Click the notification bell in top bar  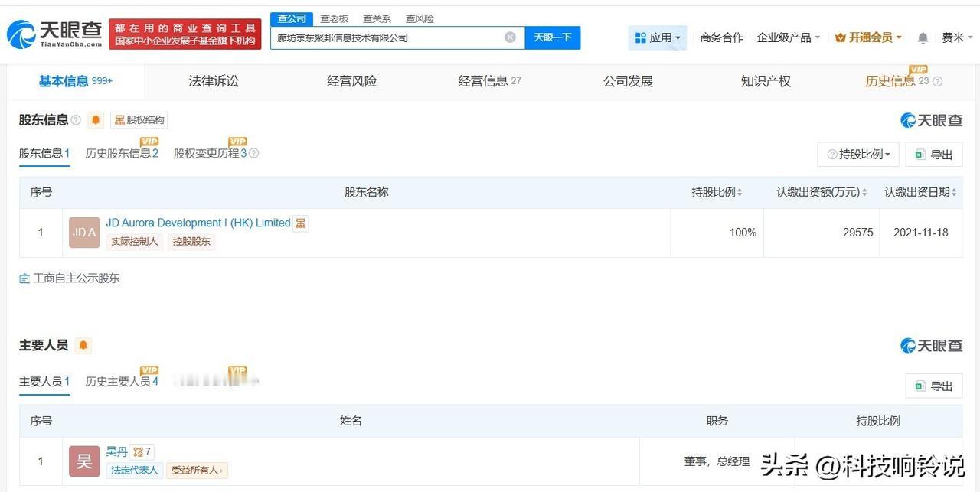tap(923, 37)
